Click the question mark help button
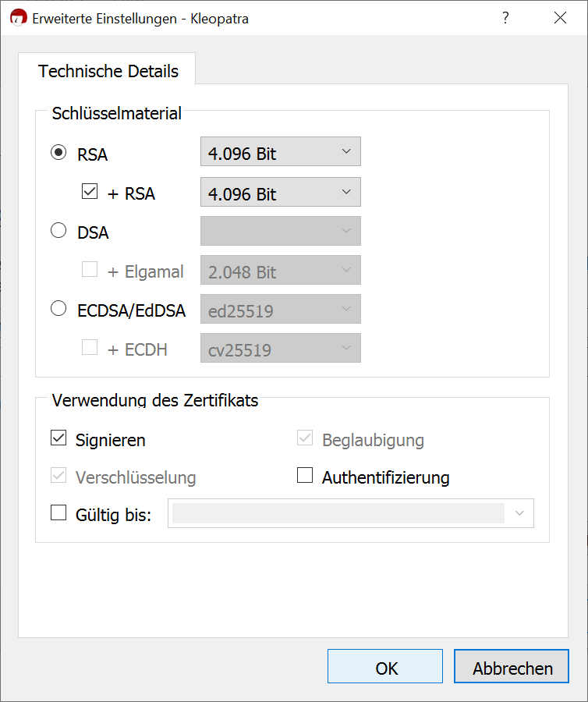The width and height of the screenshot is (588, 702). 505,18
